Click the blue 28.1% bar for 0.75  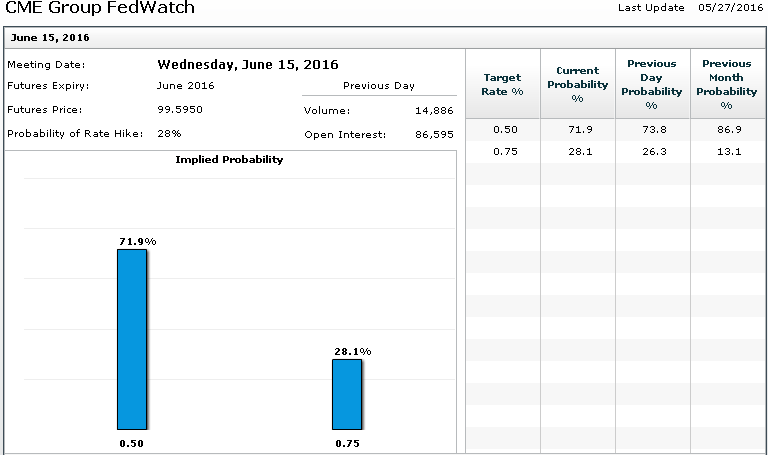(x=347, y=394)
